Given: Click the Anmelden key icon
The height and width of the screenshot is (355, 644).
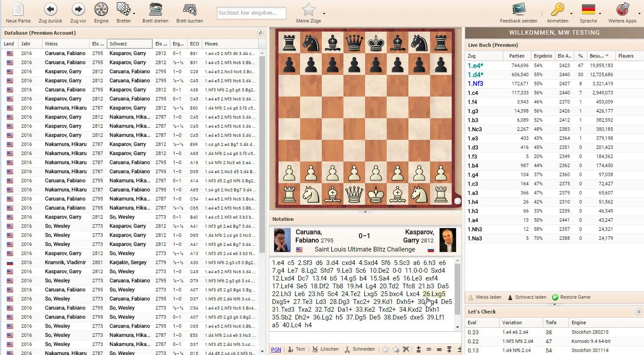Looking at the screenshot, I should (557, 9).
